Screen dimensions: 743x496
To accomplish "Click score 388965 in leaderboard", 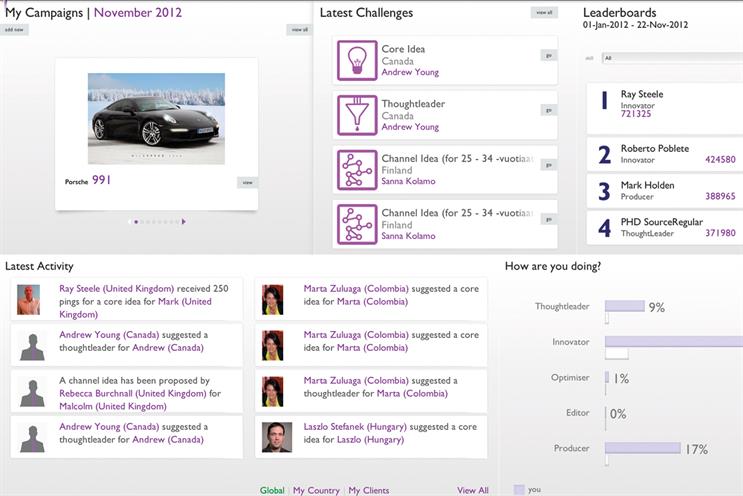I will click(x=720, y=196).
